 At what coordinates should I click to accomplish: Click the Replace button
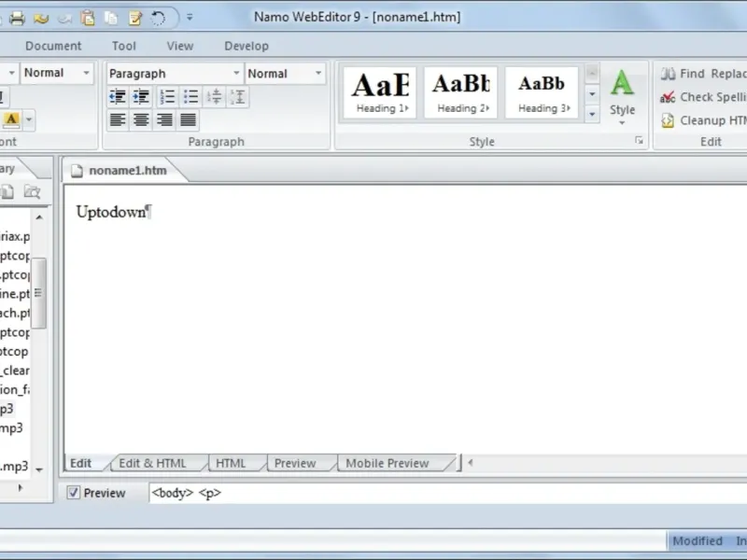728,74
